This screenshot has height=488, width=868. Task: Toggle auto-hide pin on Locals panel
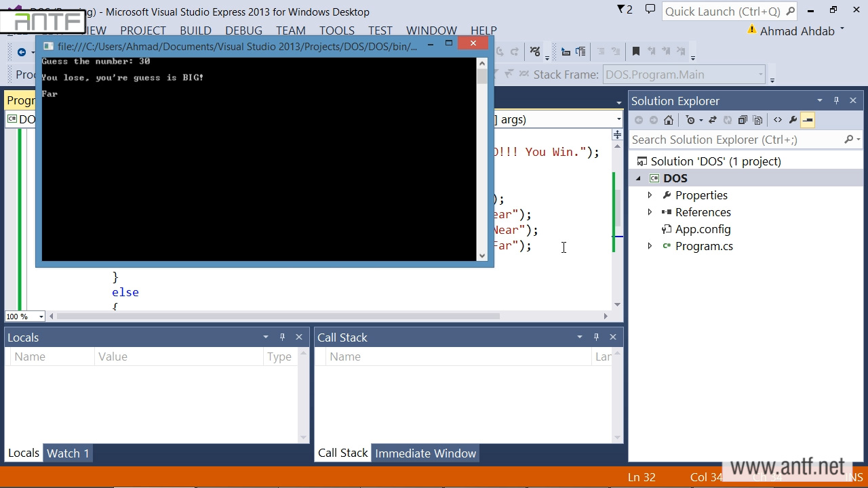(x=282, y=337)
